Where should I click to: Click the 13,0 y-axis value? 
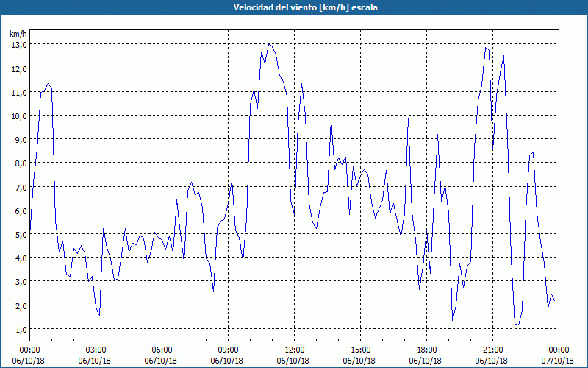pos(19,45)
